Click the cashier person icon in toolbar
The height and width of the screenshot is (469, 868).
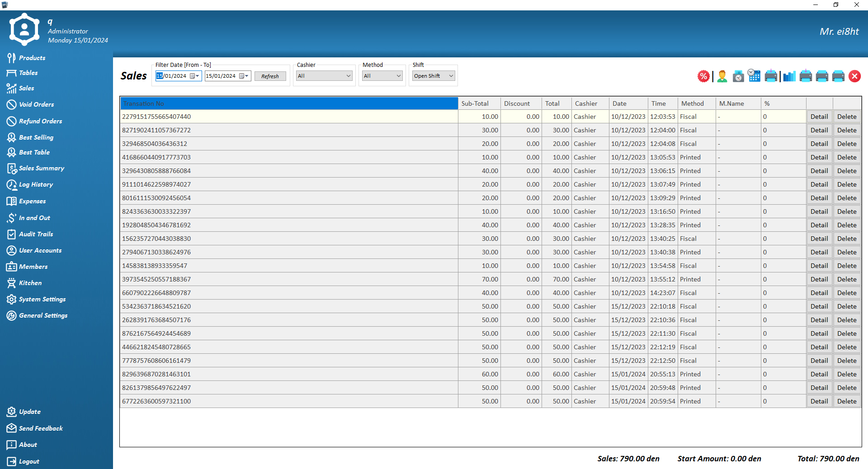click(722, 76)
